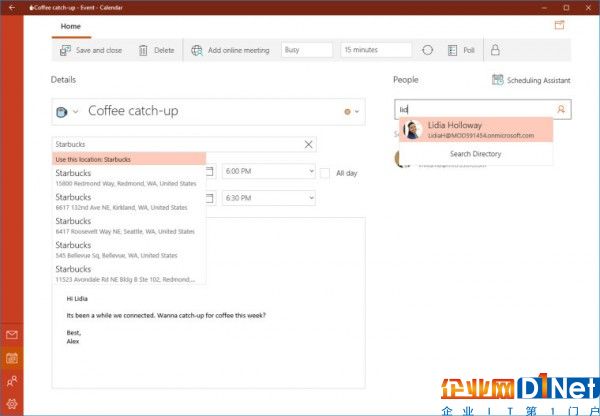Click Search Directory

pyautogui.click(x=476, y=154)
